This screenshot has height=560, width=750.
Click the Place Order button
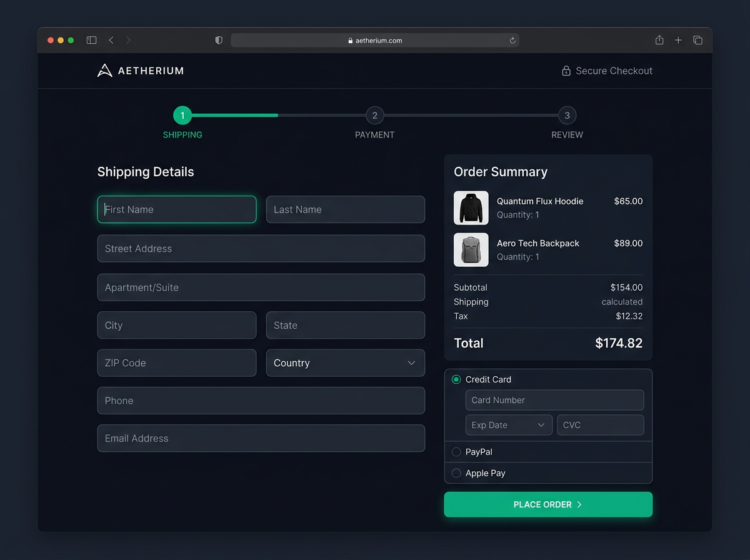pos(548,504)
